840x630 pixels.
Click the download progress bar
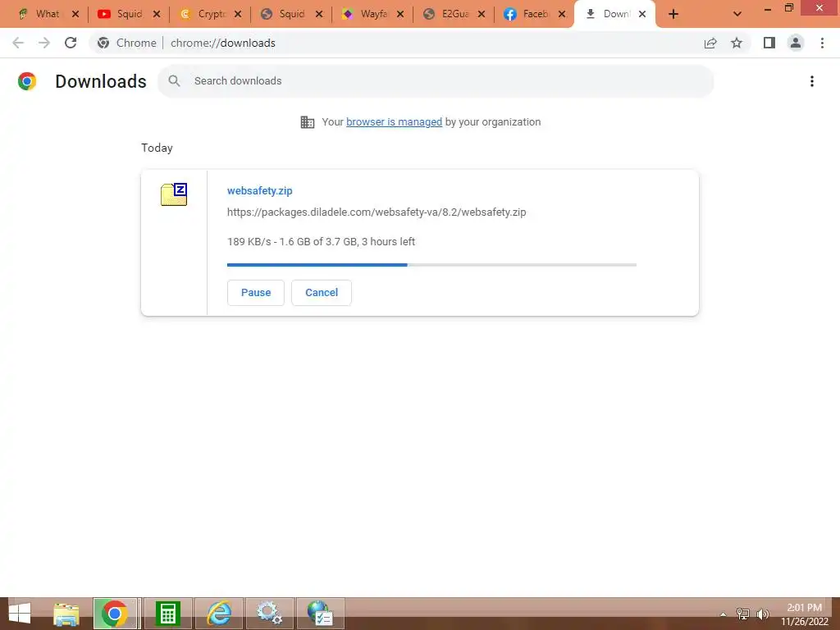tap(431, 265)
